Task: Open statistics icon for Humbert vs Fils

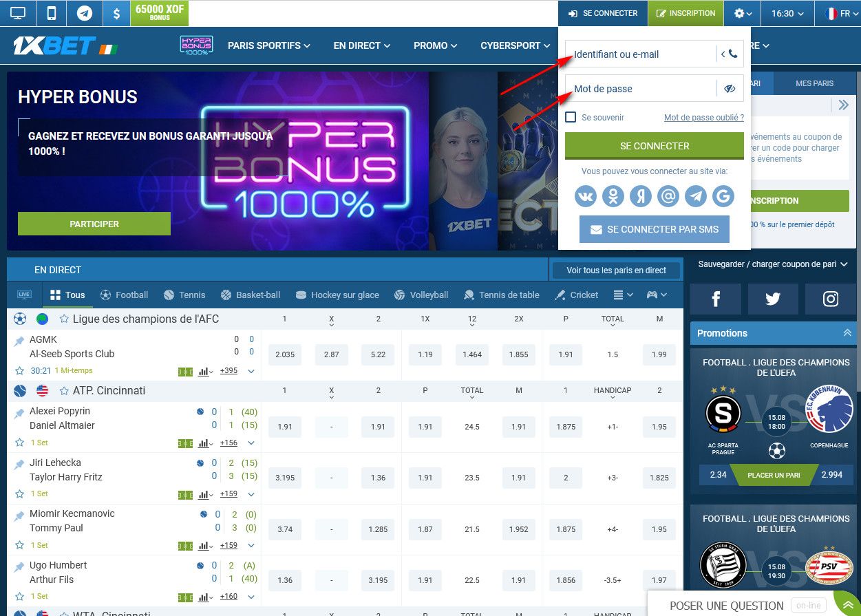Action: pos(204,596)
